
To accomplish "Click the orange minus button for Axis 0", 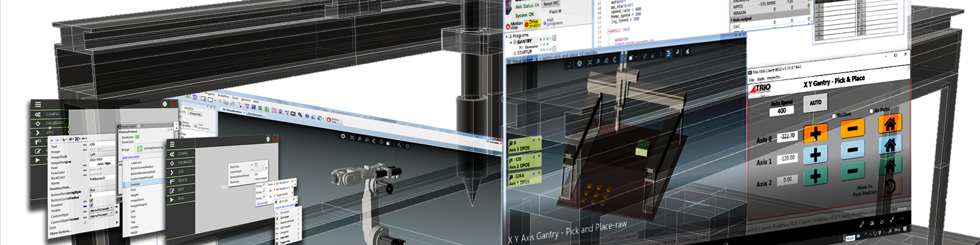I will tap(852, 127).
